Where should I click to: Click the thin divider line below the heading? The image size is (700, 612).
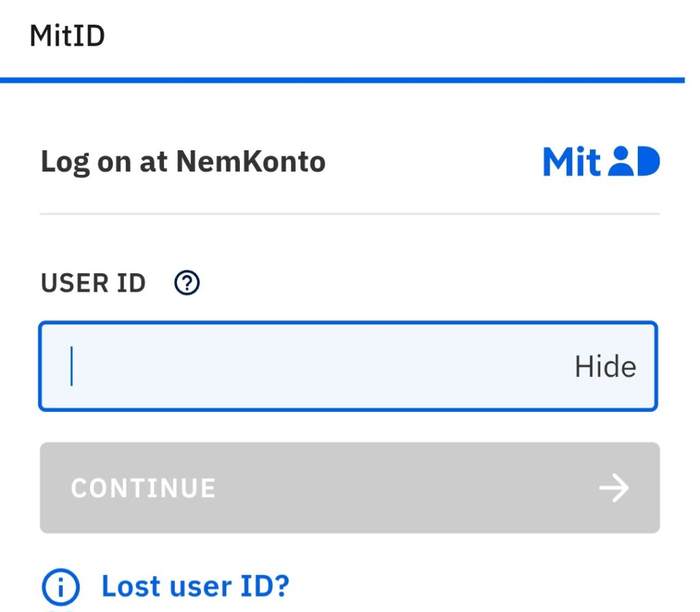pyautogui.click(x=349, y=214)
